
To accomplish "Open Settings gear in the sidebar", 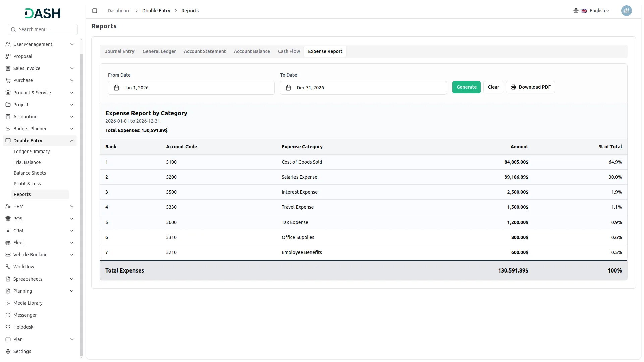I will (22, 351).
